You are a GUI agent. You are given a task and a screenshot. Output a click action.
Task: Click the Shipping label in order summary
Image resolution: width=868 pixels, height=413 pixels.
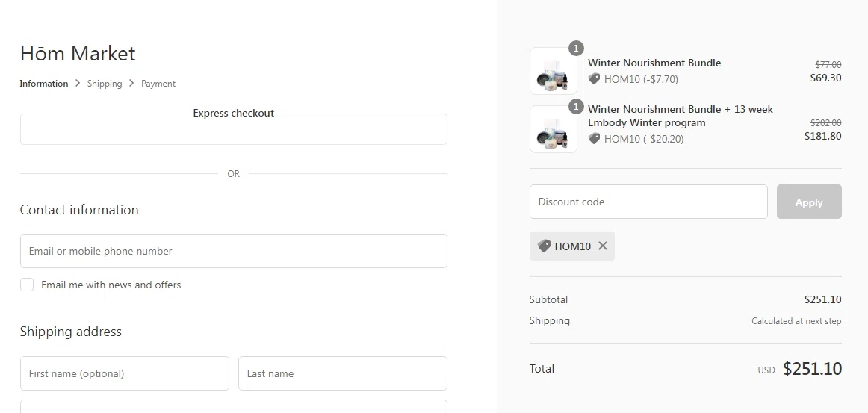pyautogui.click(x=549, y=320)
